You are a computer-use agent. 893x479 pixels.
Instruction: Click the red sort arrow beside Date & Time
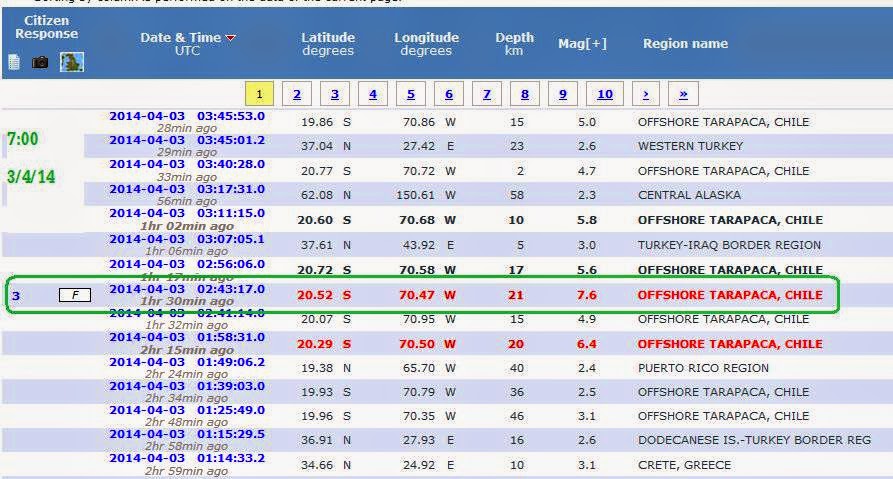tap(231, 38)
